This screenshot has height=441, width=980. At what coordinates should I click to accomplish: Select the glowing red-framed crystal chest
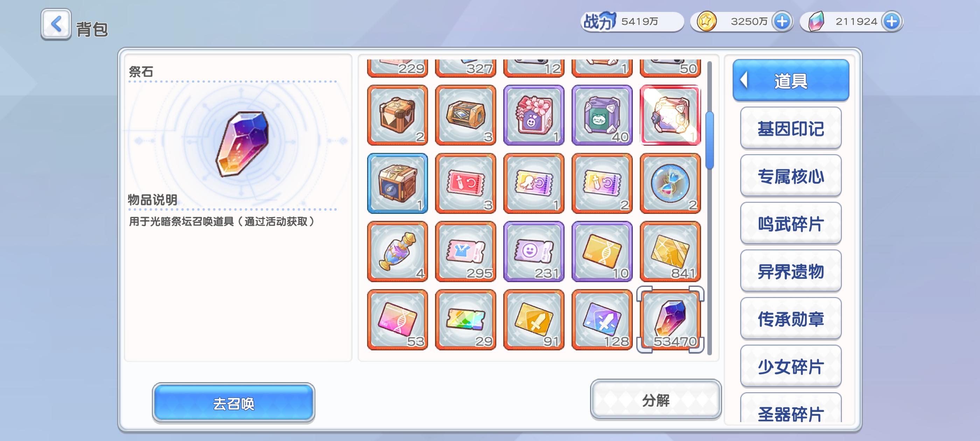tap(670, 115)
